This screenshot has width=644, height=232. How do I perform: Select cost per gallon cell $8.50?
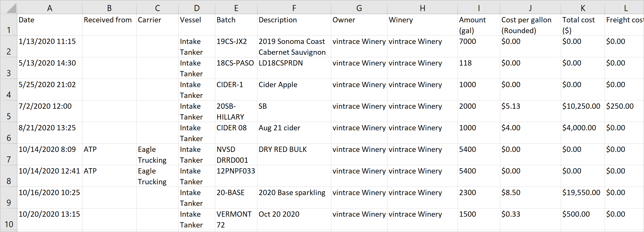(530, 198)
